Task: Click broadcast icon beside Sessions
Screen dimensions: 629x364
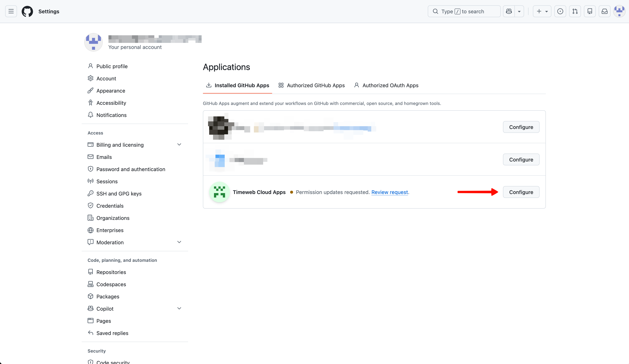Action: [x=90, y=181]
